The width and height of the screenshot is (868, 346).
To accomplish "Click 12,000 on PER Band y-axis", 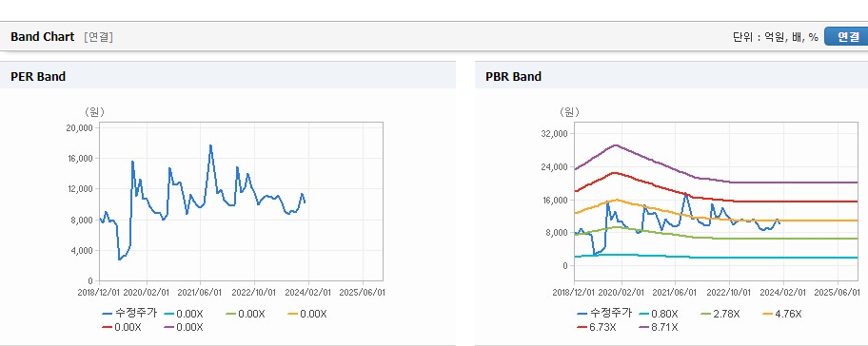I will [x=80, y=189].
